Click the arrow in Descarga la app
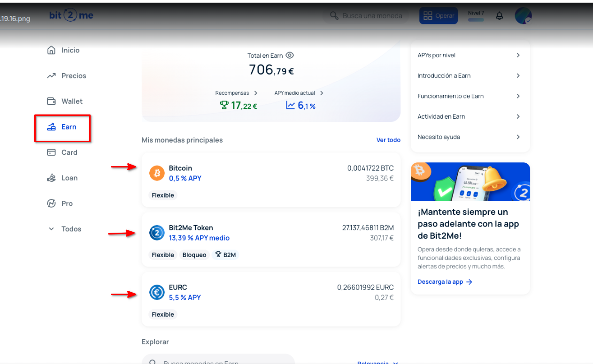This screenshot has width=593, height=364. click(x=469, y=282)
